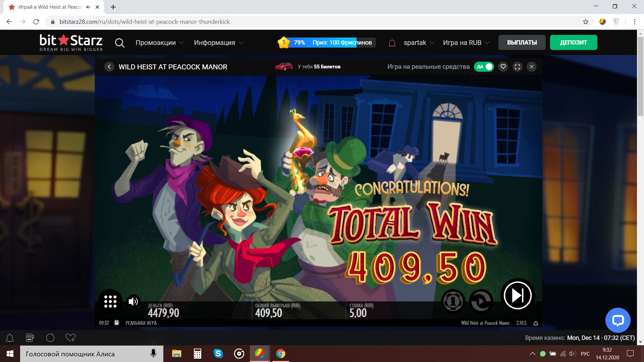Toggle real money play switch
This screenshot has height=362, width=644.
[x=484, y=67]
